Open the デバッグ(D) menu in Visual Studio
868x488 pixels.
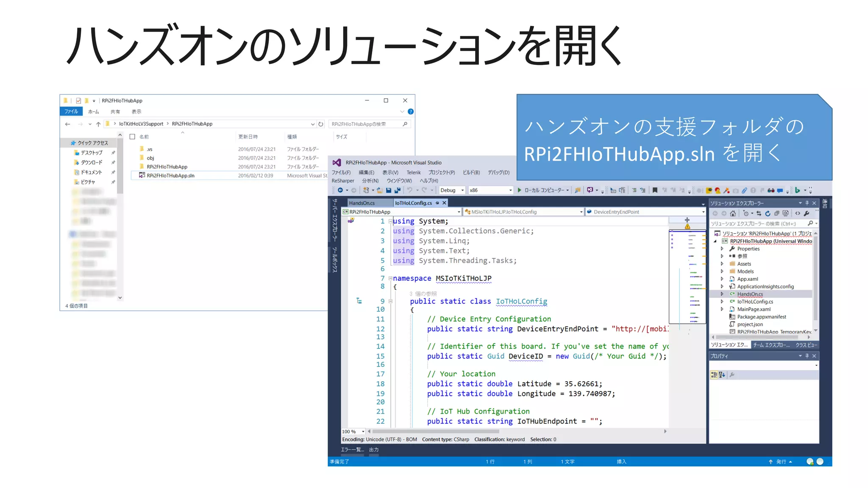click(x=498, y=173)
